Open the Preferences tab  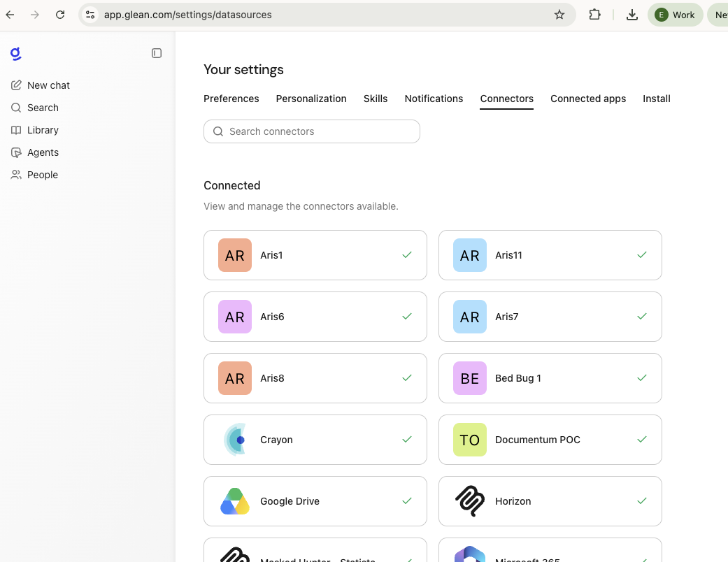coord(231,99)
